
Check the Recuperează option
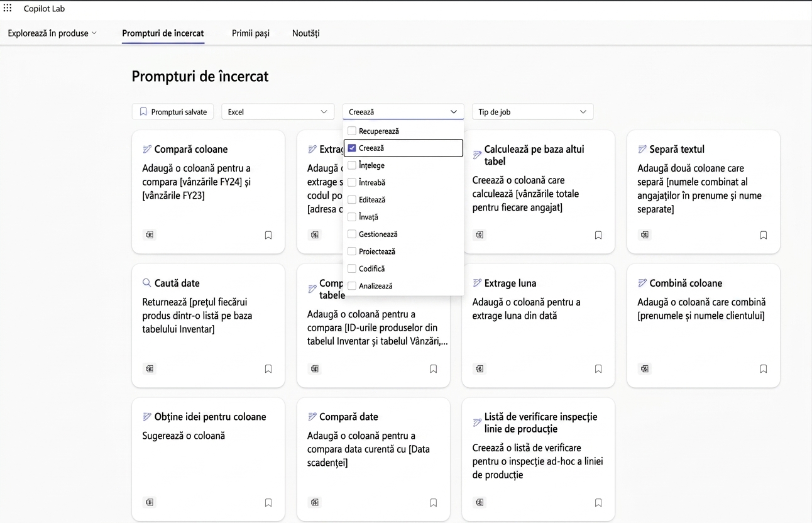click(x=352, y=131)
